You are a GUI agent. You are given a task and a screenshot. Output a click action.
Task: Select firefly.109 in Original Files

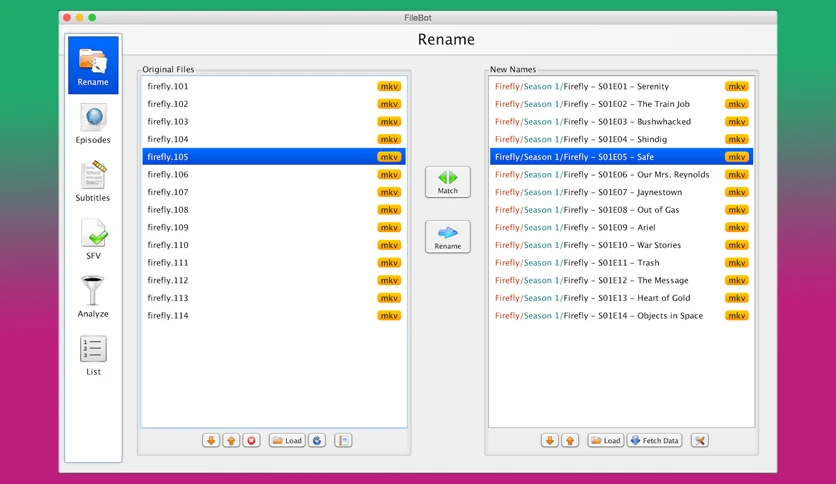pos(274,227)
